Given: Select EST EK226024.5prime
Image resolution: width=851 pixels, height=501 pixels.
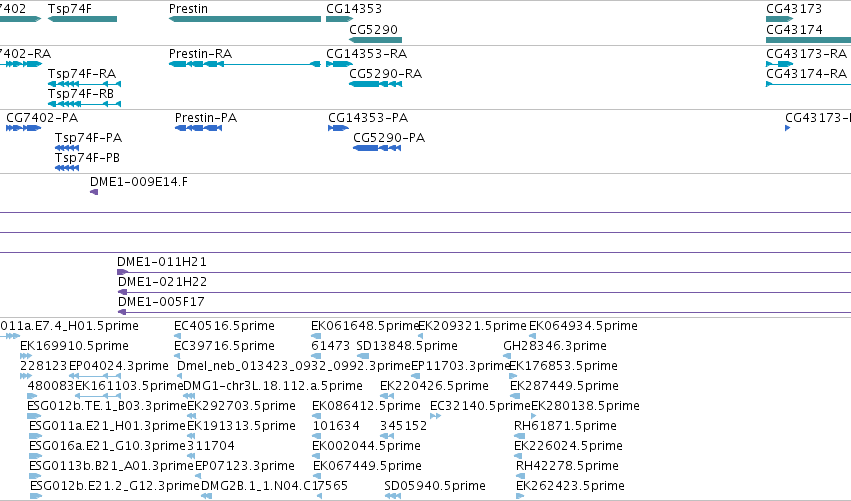Looking at the screenshot, I should 568,446.
